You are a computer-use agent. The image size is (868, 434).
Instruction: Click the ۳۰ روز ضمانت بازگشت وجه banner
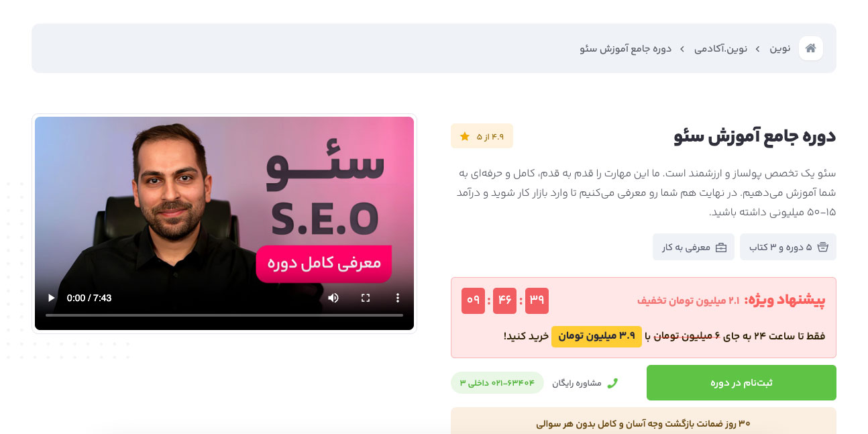pos(643,421)
